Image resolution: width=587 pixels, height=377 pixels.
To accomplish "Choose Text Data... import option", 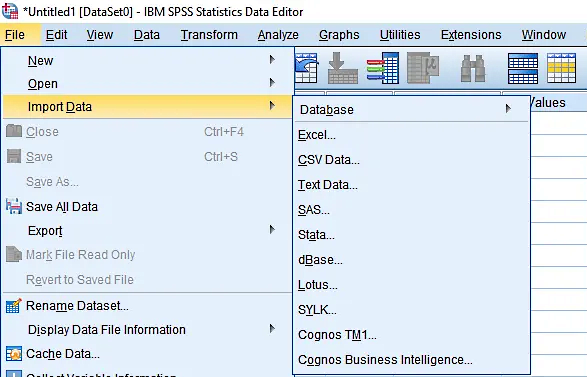I will (x=411, y=185).
